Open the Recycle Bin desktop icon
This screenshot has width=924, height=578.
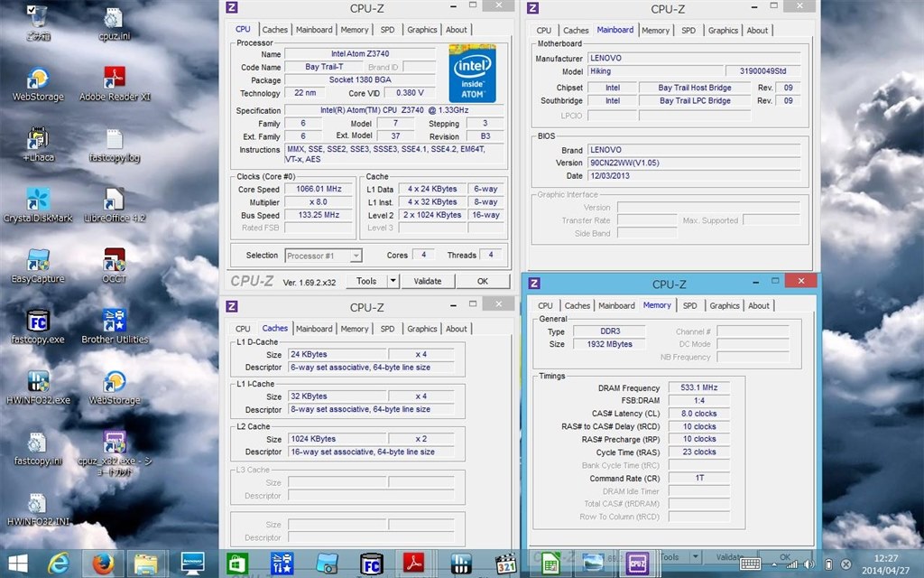[x=38, y=23]
